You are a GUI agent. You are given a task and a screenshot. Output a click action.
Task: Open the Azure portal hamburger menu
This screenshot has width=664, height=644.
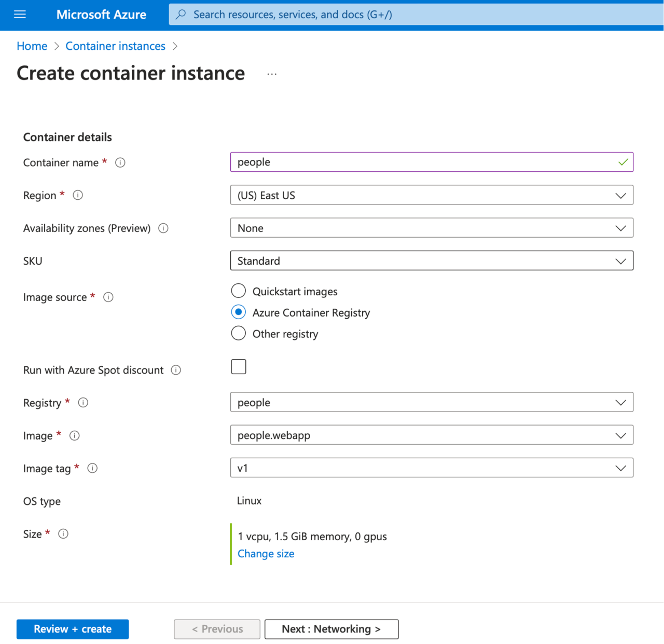[x=20, y=14]
